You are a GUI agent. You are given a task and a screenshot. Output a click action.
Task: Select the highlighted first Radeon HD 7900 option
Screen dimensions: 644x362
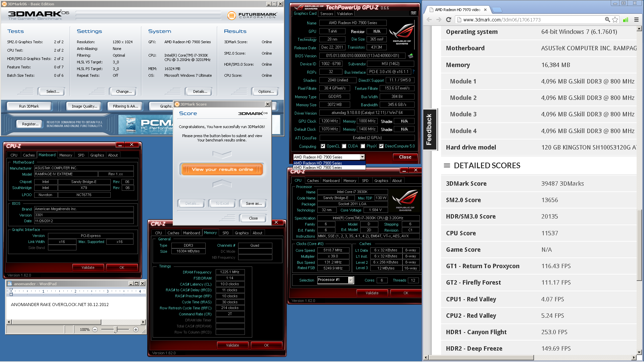click(329, 163)
